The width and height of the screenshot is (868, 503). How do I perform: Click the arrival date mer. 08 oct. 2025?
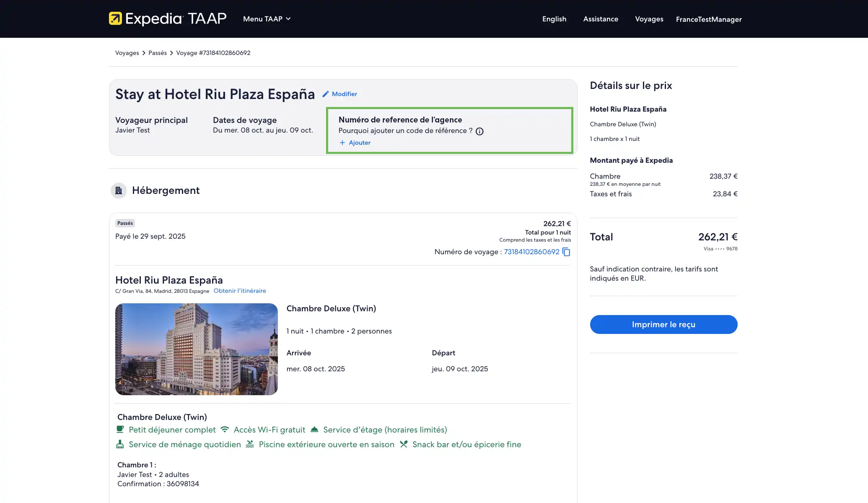[316, 369]
